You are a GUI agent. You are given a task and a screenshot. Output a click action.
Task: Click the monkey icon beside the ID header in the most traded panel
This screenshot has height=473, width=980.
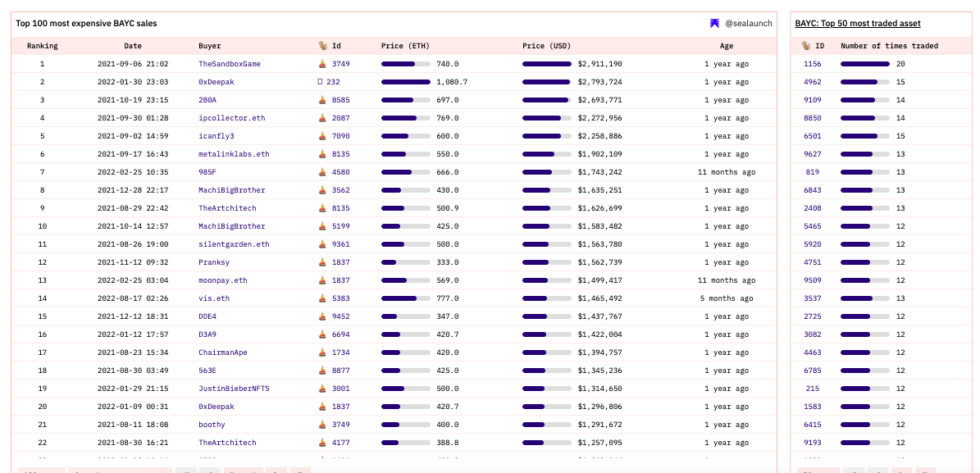[x=806, y=46]
